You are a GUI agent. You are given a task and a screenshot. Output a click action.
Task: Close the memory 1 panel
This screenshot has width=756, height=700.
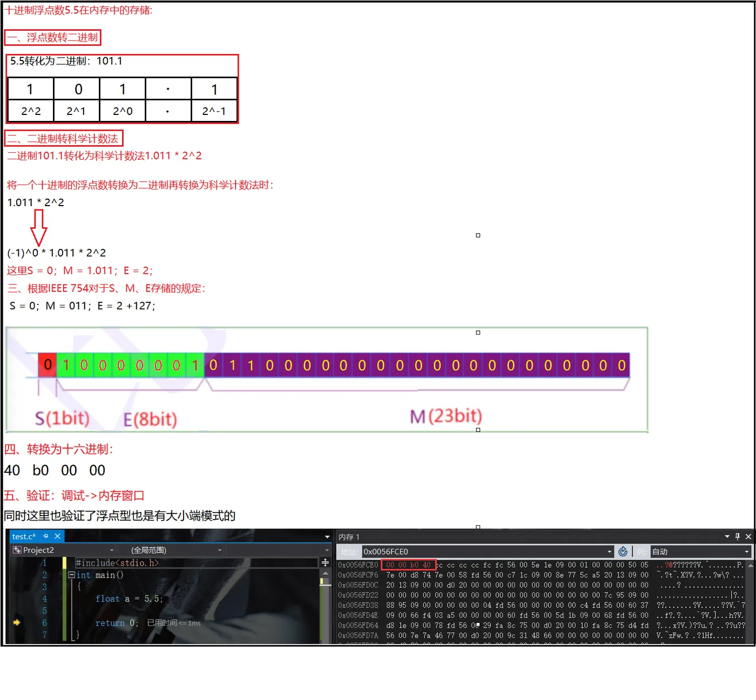click(748, 536)
